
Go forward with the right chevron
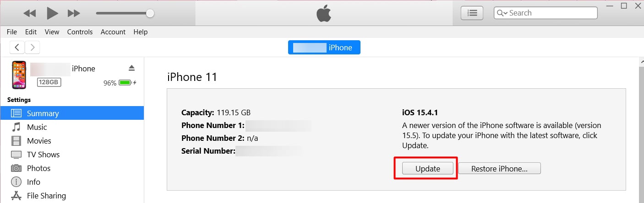coord(32,47)
